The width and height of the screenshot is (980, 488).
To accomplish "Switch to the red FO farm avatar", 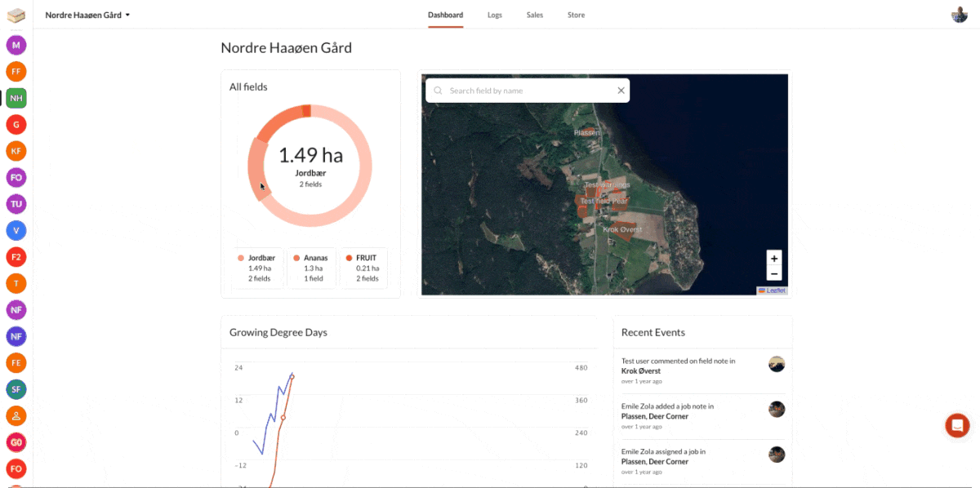I will coord(16,468).
